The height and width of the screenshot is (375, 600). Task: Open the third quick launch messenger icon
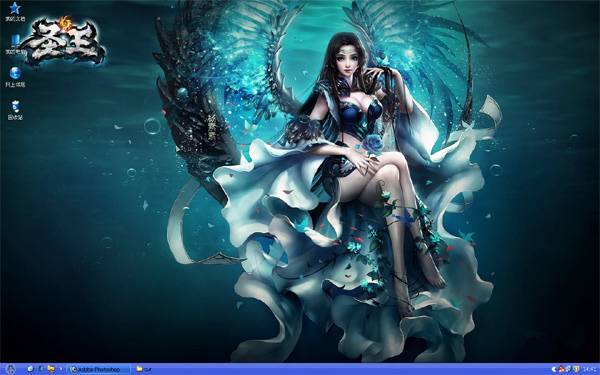point(51,369)
